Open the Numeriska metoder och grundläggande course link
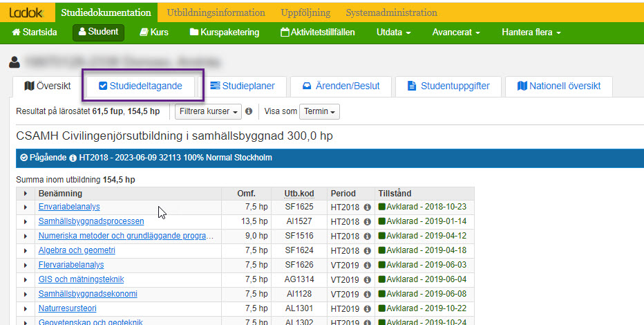Screen dimensions: 644x325 point(126,236)
